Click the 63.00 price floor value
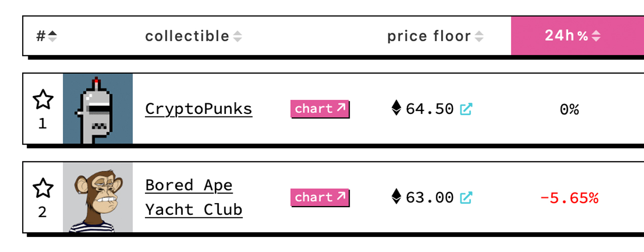The height and width of the screenshot is (252, 644). coord(430,198)
